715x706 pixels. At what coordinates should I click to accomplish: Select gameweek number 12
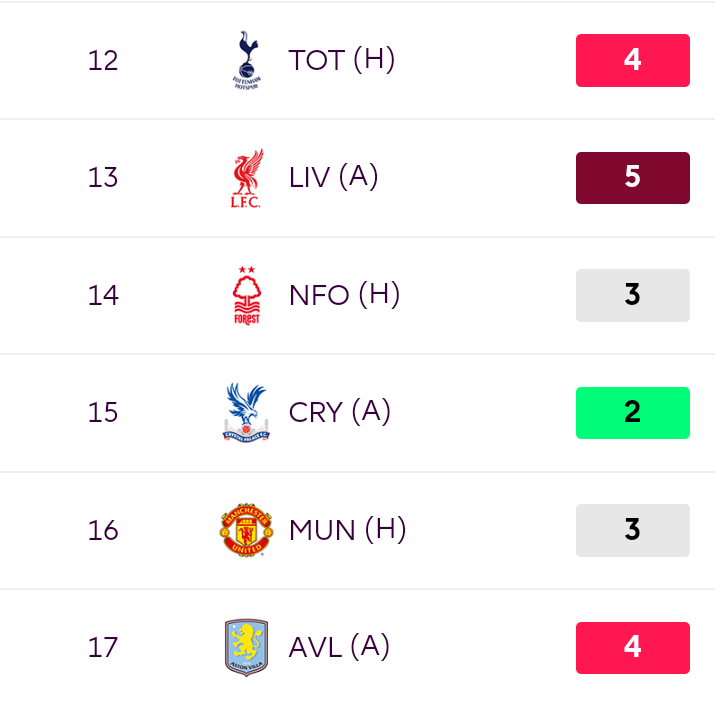[x=103, y=60]
